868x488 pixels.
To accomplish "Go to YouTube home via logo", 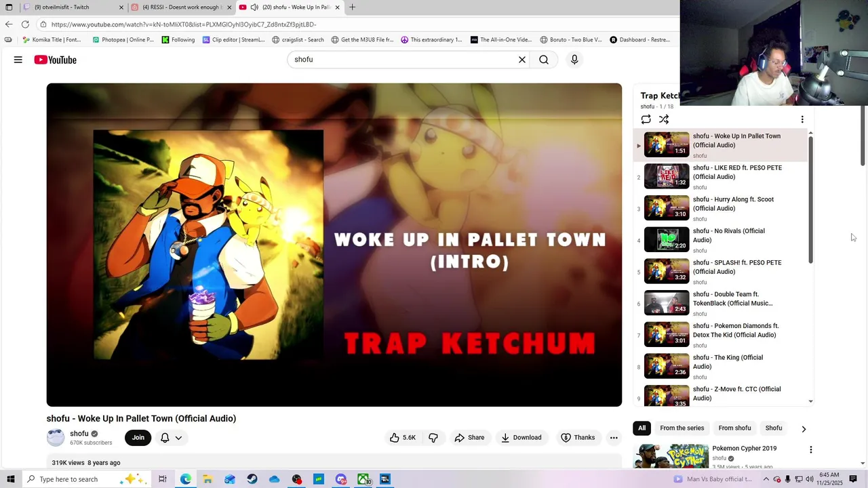I will click(56, 60).
